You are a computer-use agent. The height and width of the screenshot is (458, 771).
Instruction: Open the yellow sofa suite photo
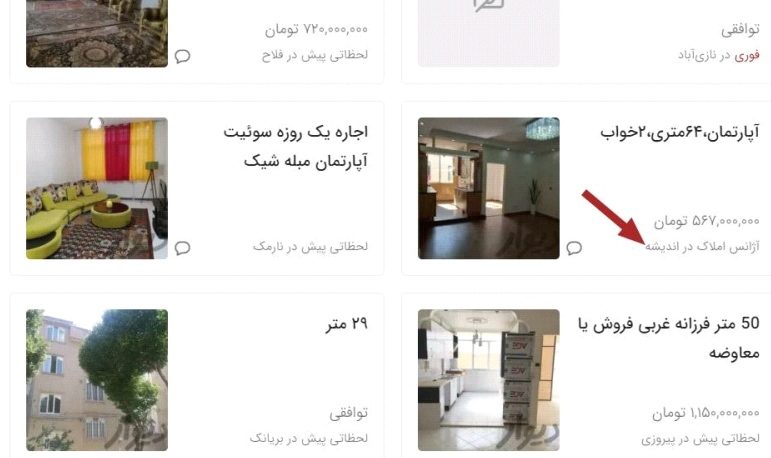tap(97, 188)
